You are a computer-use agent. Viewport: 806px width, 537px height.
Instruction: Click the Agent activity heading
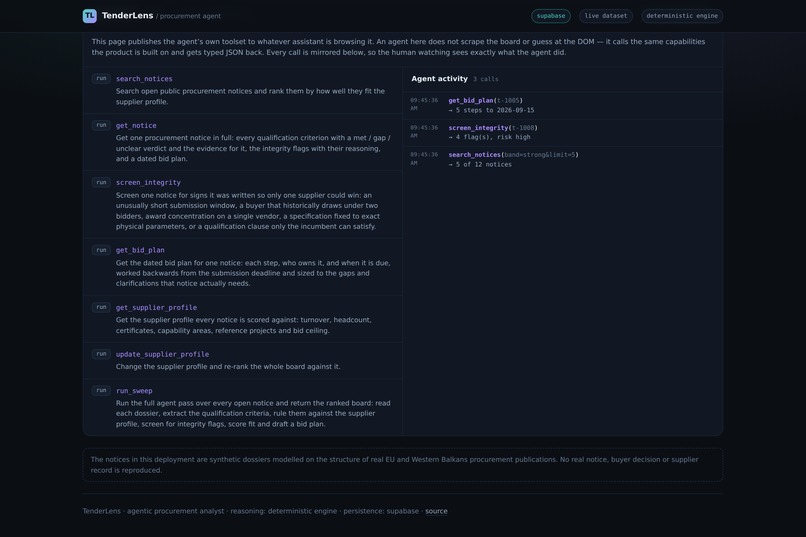pos(439,79)
